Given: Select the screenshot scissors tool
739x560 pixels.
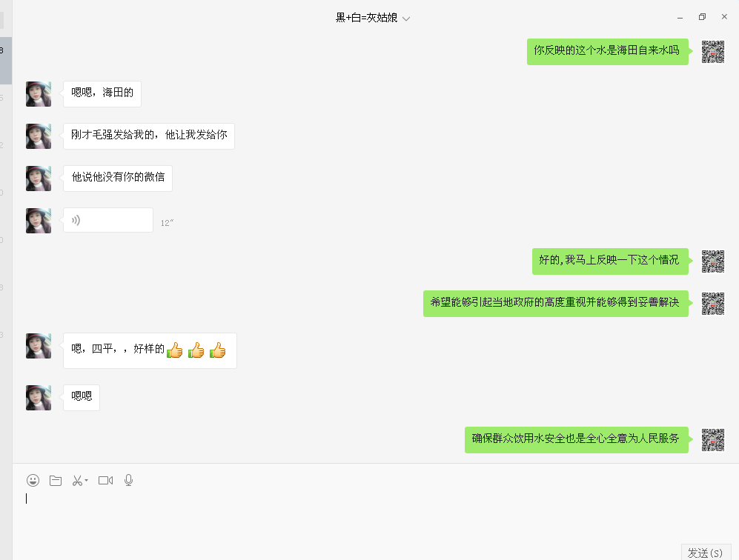Looking at the screenshot, I should click(x=77, y=481).
